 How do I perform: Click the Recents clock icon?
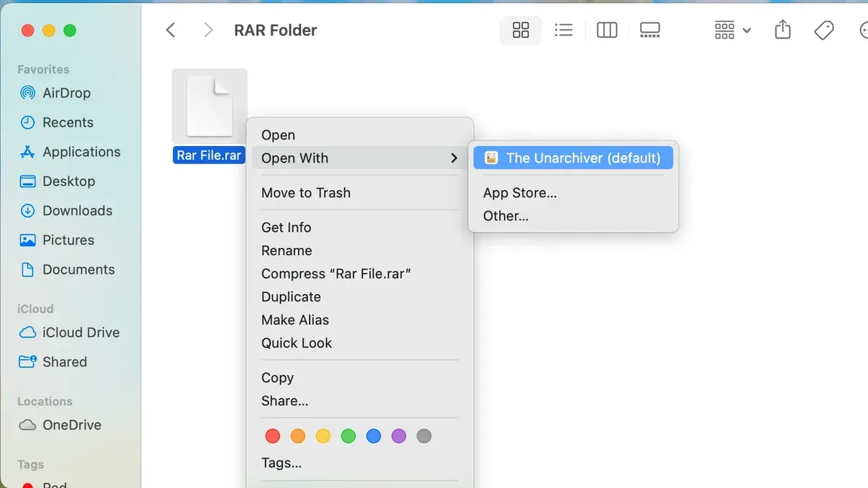click(27, 122)
